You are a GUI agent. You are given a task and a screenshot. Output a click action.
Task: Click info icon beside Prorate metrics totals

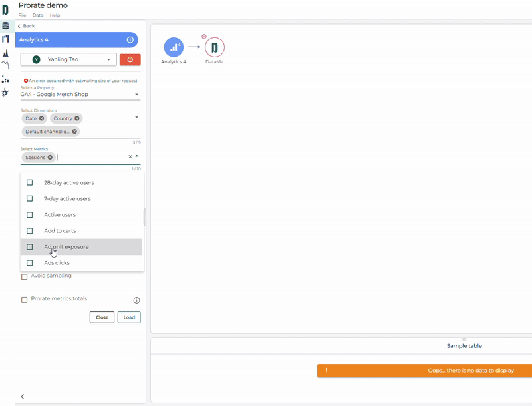coord(136,300)
